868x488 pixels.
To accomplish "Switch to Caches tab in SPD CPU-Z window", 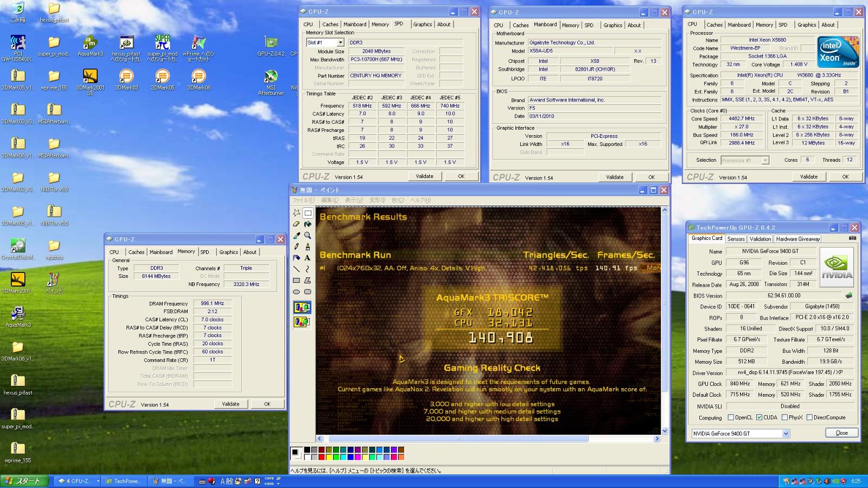I will coord(330,24).
